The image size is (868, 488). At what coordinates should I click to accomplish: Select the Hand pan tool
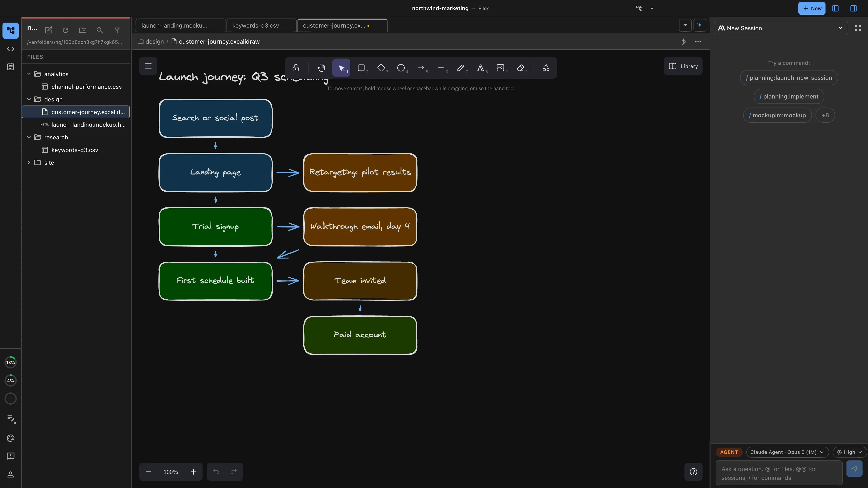click(321, 68)
